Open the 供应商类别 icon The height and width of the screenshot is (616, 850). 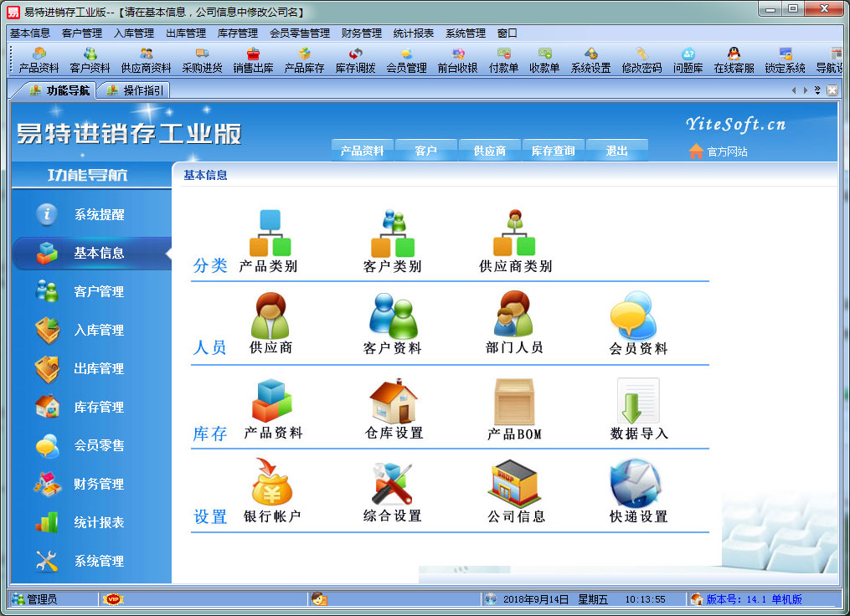[x=514, y=234]
